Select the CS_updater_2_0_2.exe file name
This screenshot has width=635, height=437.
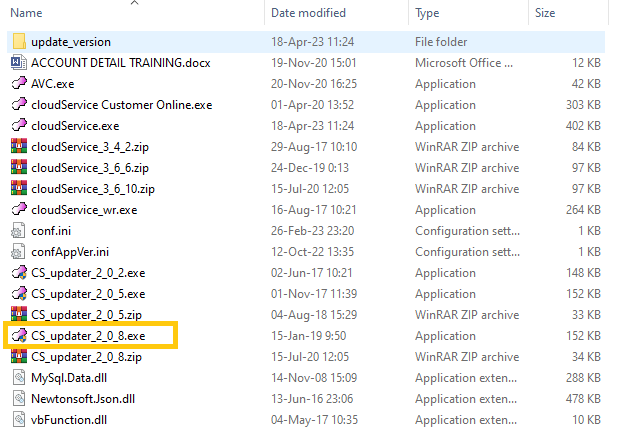click(88, 273)
